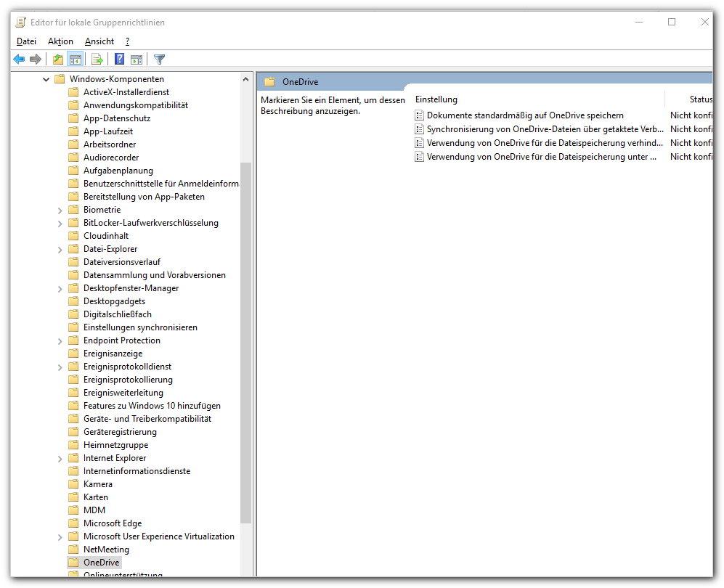
Task: Select Dokumente standardmäßig auf OneDrive speichern
Action: pyautogui.click(x=525, y=115)
